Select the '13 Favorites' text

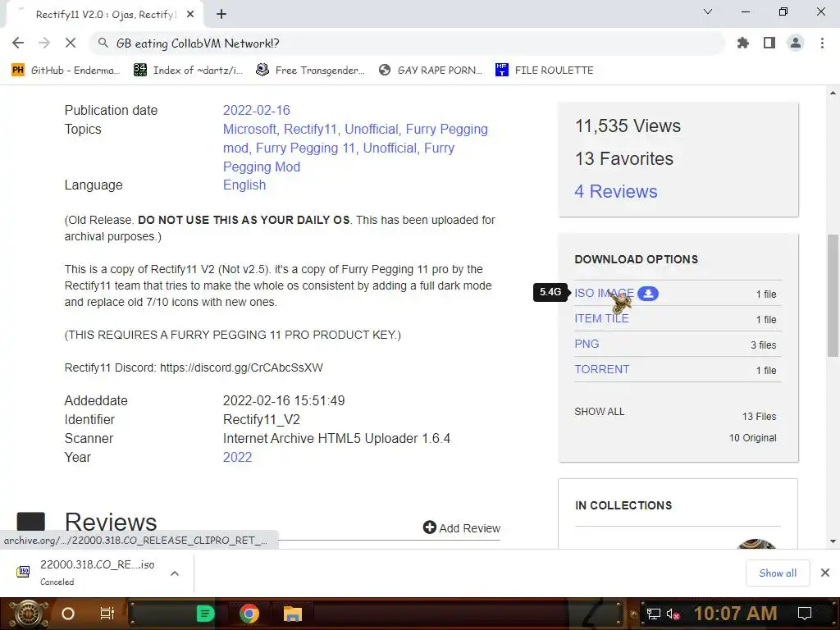click(x=624, y=158)
